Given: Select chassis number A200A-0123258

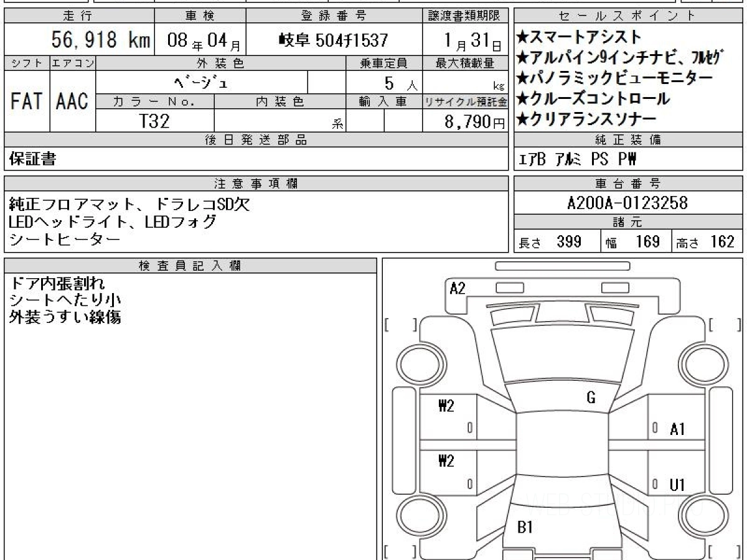Looking at the screenshot, I should click(x=627, y=203).
